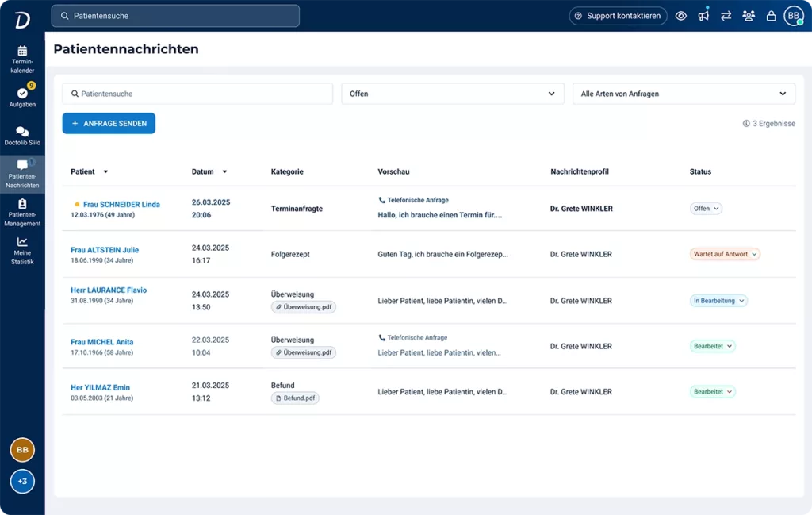Sort the table by Datum column
This screenshot has width=812, height=515.
click(x=209, y=171)
